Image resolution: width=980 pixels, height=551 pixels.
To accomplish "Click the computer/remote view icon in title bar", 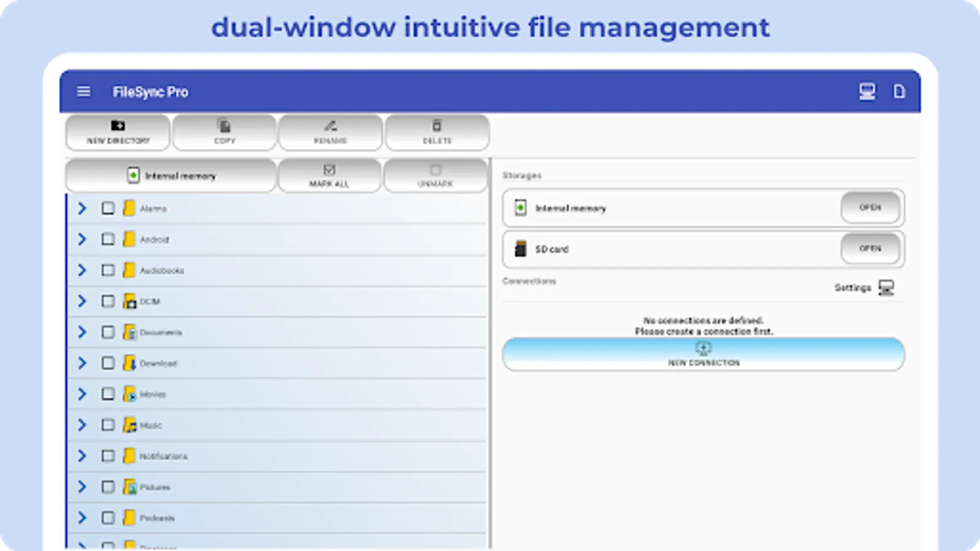I will (x=867, y=91).
